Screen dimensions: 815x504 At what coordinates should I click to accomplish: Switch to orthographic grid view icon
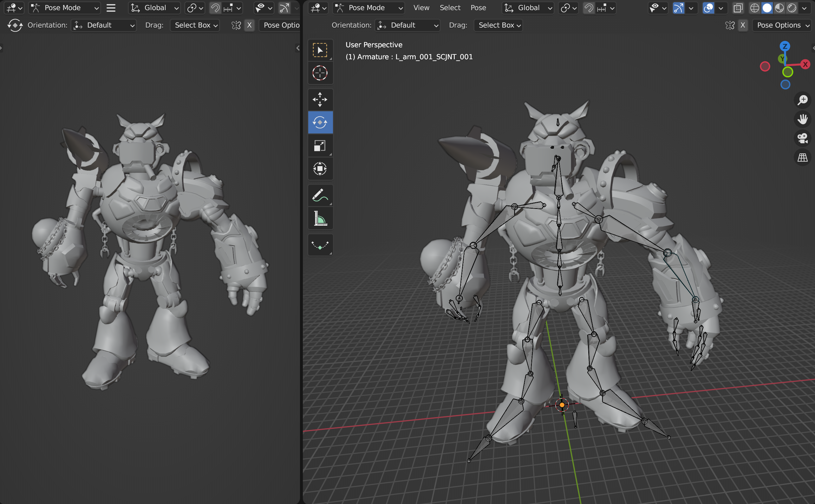(802, 157)
